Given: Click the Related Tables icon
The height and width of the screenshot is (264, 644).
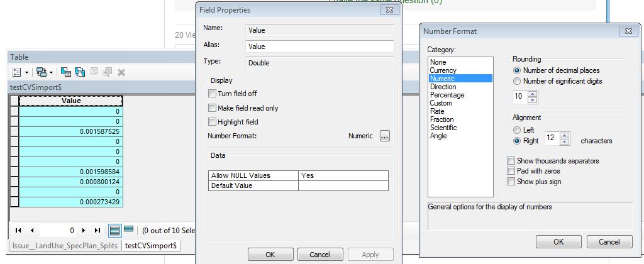Looking at the screenshot, I should tap(40, 72).
